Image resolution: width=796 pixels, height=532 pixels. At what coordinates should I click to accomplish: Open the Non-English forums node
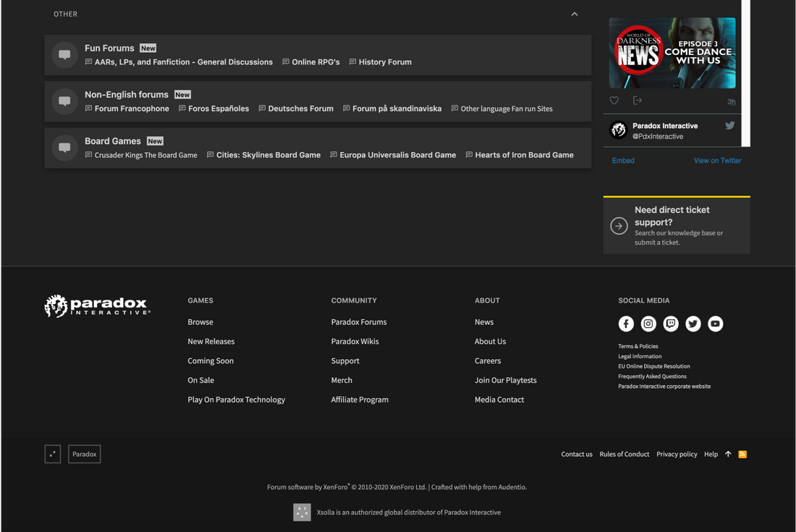[126, 94]
